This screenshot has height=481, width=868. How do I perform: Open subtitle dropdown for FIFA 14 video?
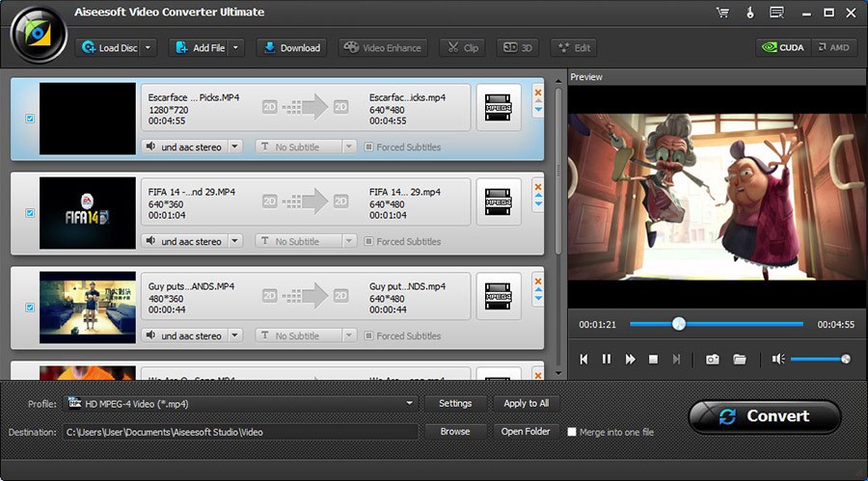[349, 241]
